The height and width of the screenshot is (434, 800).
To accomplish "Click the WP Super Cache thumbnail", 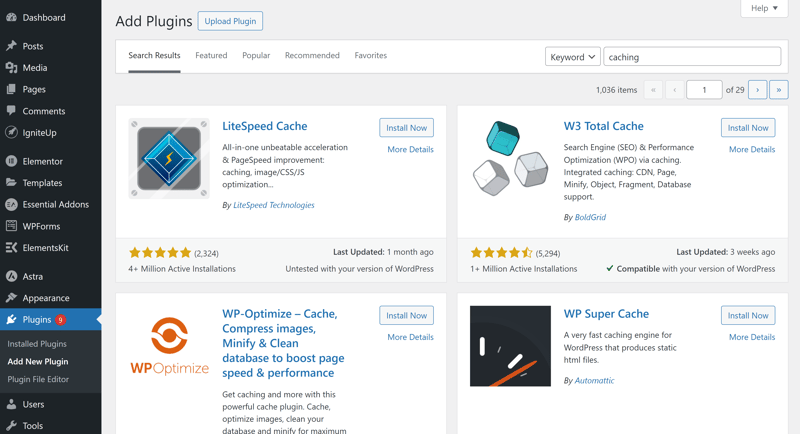I will [510, 346].
